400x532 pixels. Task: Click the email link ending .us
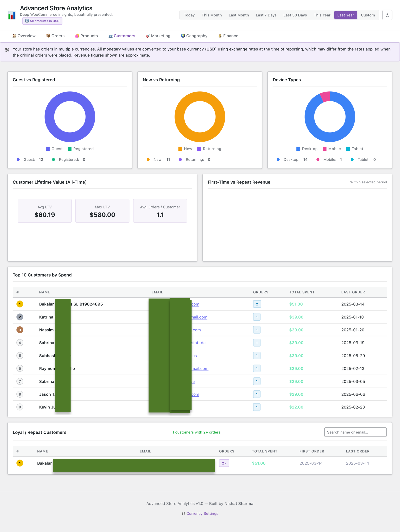point(194,356)
